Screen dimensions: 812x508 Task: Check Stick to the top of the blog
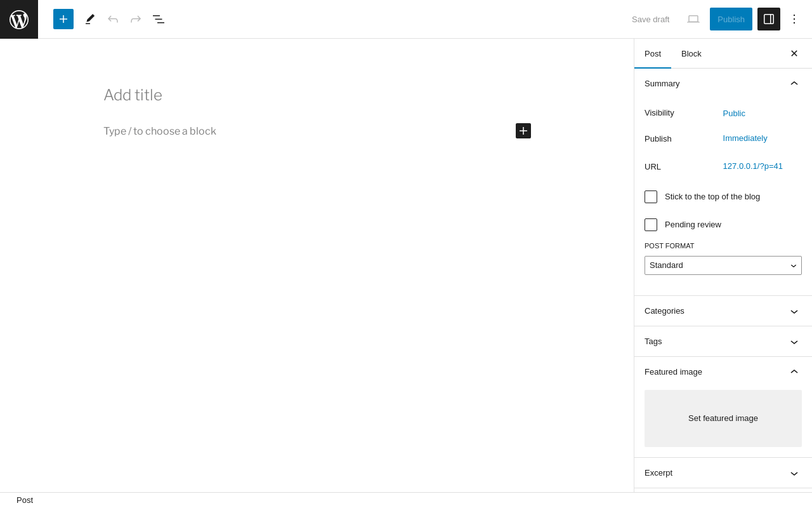point(651,197)
